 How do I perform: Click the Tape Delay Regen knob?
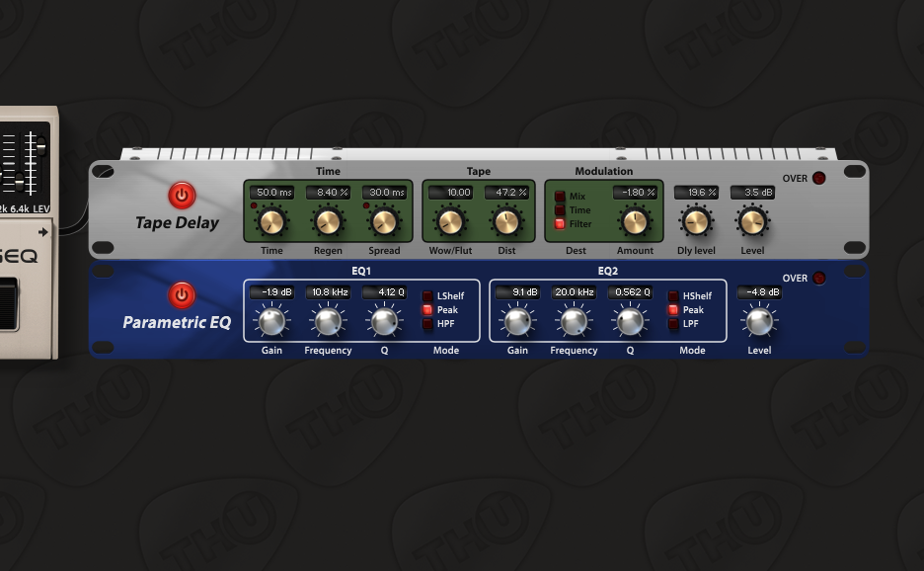coord(328,222)
